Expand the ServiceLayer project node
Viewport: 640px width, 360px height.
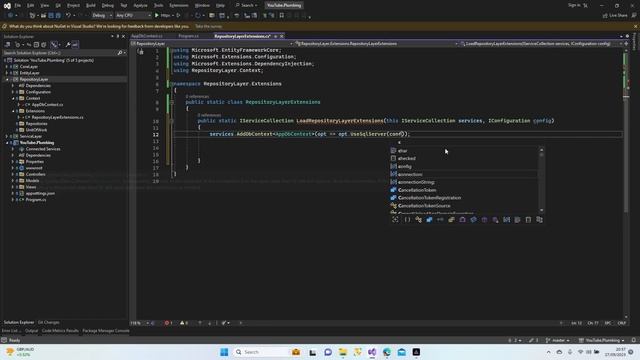pyautogui.click(x=7, y=136)
